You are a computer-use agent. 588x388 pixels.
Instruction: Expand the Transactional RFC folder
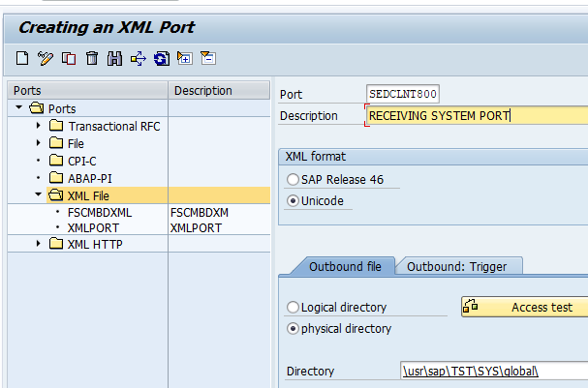tap(39, 127)
